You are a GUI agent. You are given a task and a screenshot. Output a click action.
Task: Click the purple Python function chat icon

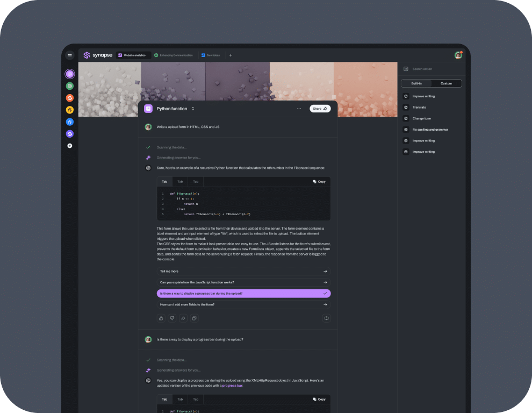tap(148, 109)
